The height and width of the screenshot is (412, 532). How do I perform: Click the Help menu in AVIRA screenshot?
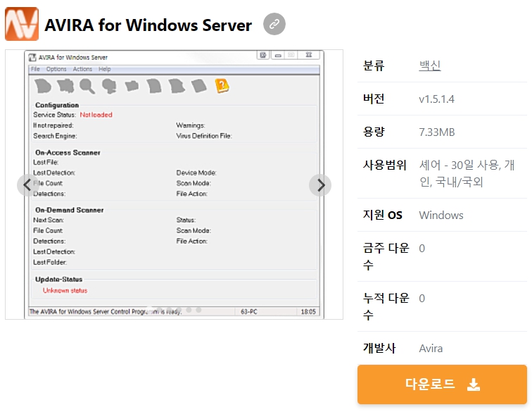pos(104,69)
